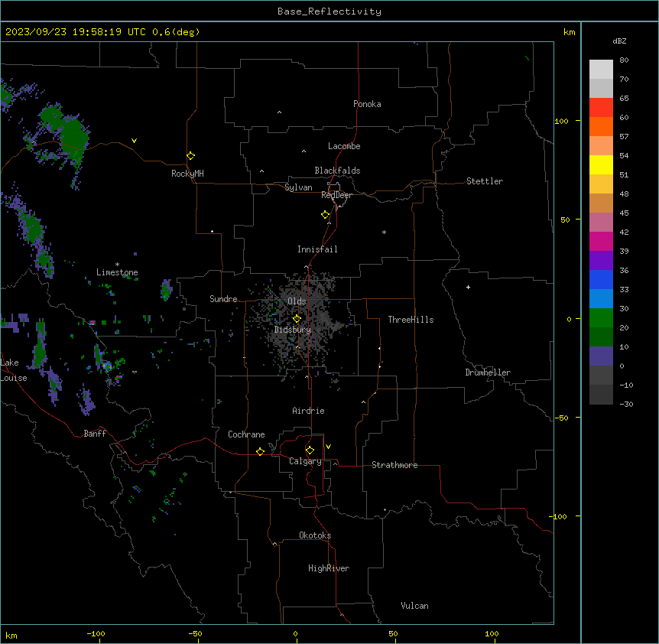659x644 pixels.
Task: Click the -30 value on the dBZ scale
Action: point(626,404)
